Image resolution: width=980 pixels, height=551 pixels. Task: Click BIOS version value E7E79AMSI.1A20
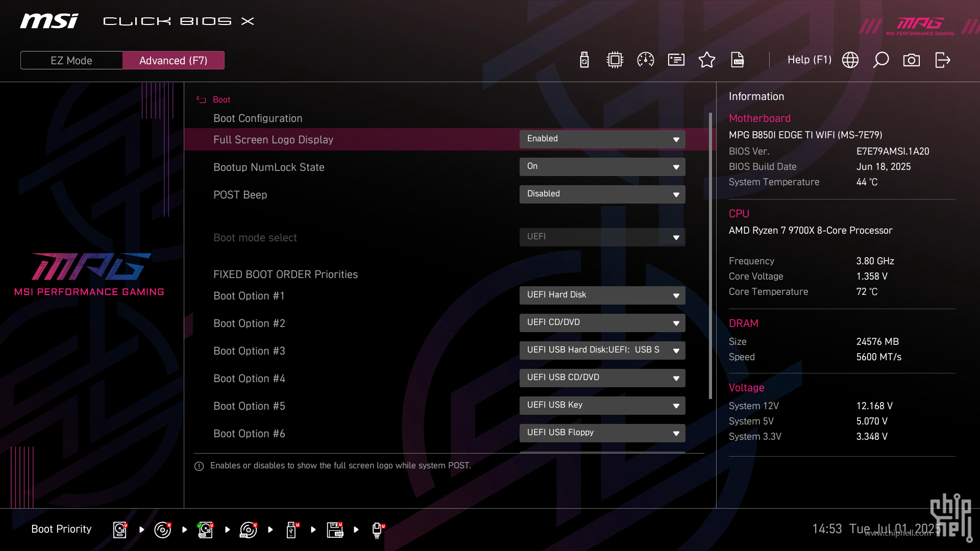pyautogui.click(x=893, y=152)
